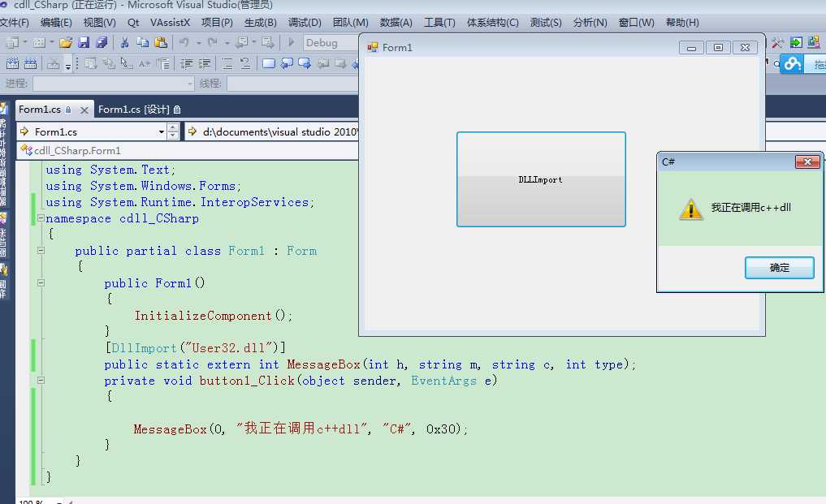Viewport: 826px width, 504px height.
Task: Collapse the class Form1 code block
Action: click(x=41, y=251)
